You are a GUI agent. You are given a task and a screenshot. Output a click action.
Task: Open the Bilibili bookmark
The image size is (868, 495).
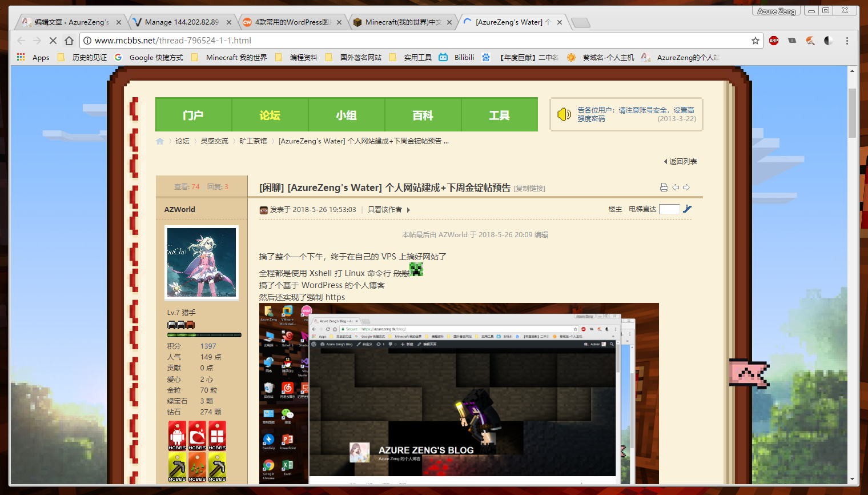pyautogui.click(x=457, y=57)
